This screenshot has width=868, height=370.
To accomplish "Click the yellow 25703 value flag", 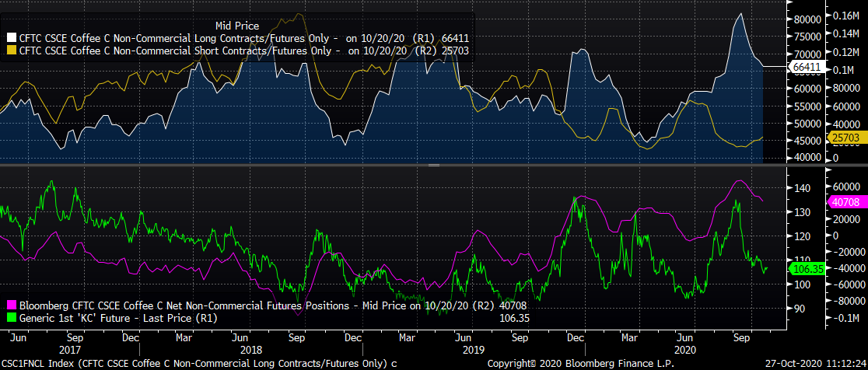I will point(845,138).
